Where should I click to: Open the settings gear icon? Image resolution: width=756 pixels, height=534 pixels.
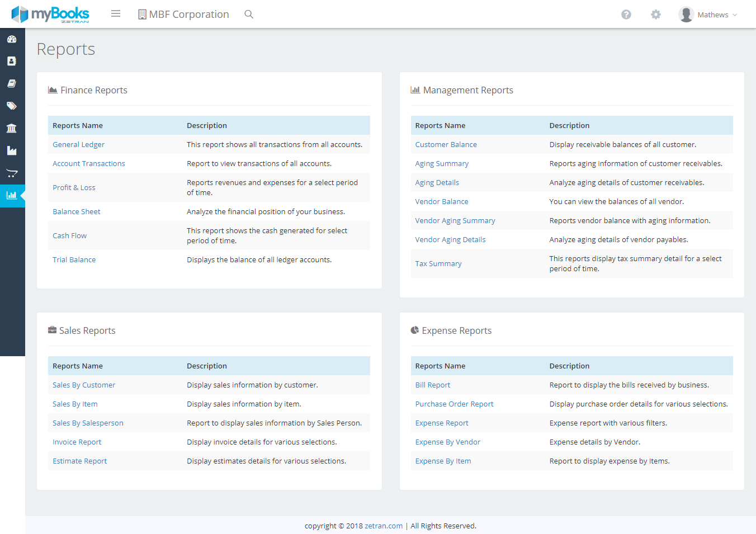[x=656, y=15]
